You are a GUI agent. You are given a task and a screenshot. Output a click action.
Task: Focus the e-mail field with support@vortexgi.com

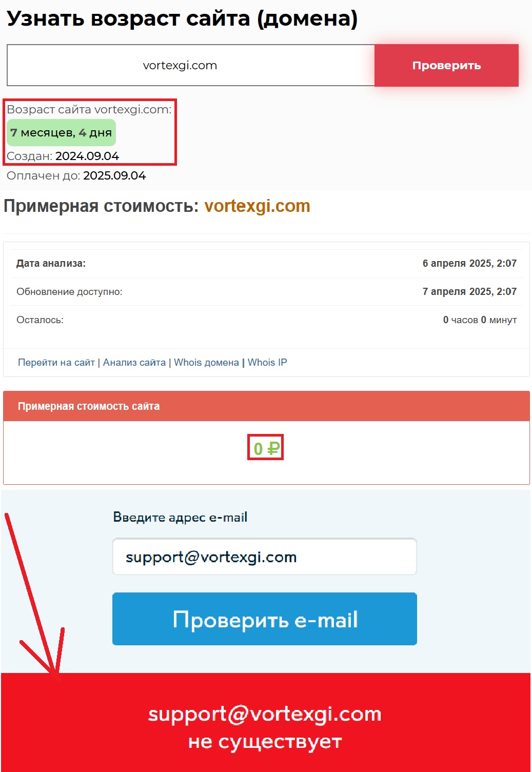click(265, 557)
